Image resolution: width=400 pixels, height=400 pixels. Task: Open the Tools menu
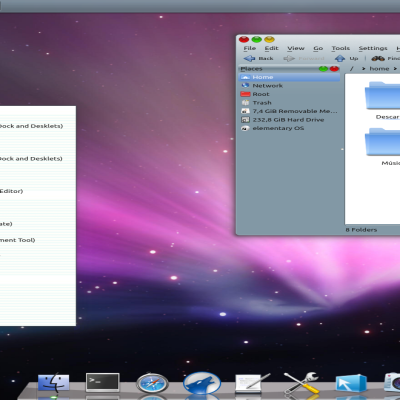click(x=341, y=48)
